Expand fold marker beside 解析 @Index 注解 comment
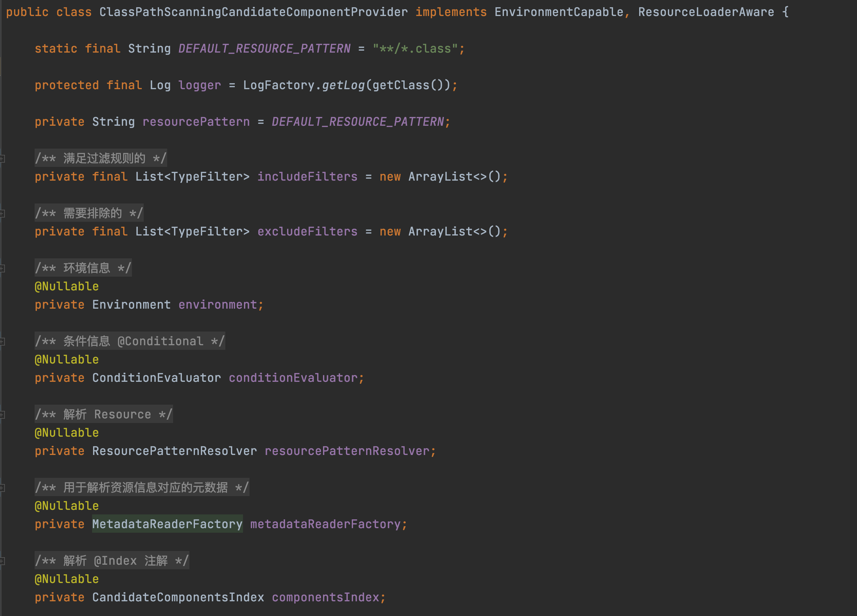 [x=2, y=561]
